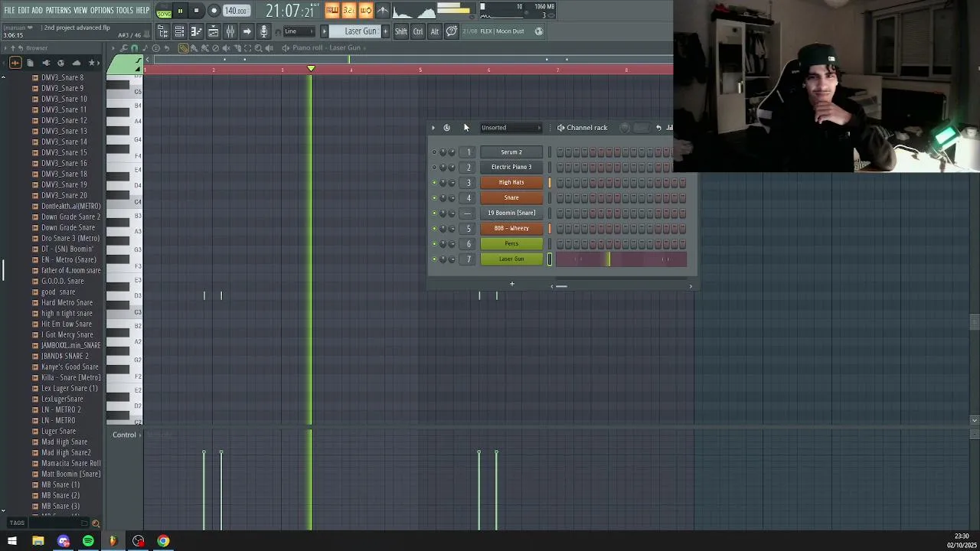This screenshot has width=980, height=551.
Task: Click the undo arrow in Channel rack header
Action: (x=658, y=128)
